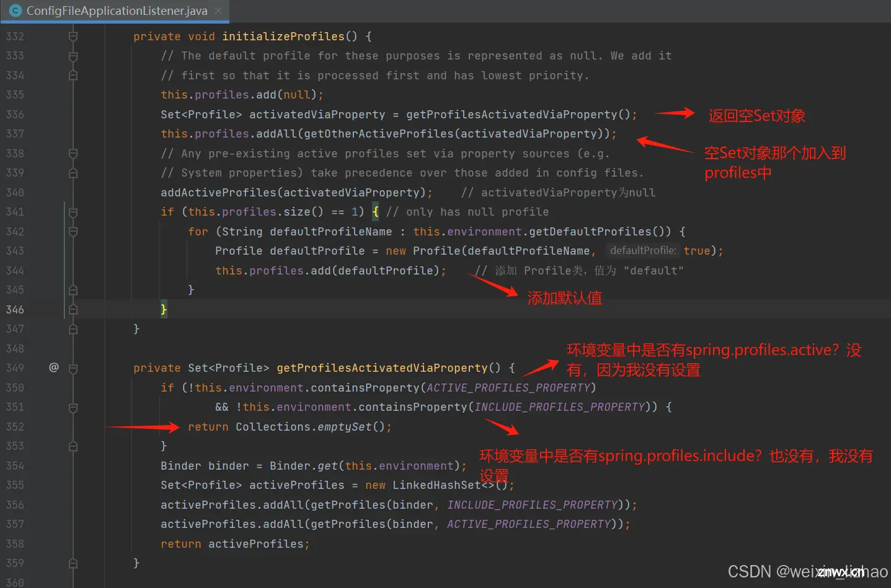The height and width of the screenshot is (588, 891).
Task: Click getProfilesActivatedViaProperty() call on line 336
Action: (x=518, y=115)
